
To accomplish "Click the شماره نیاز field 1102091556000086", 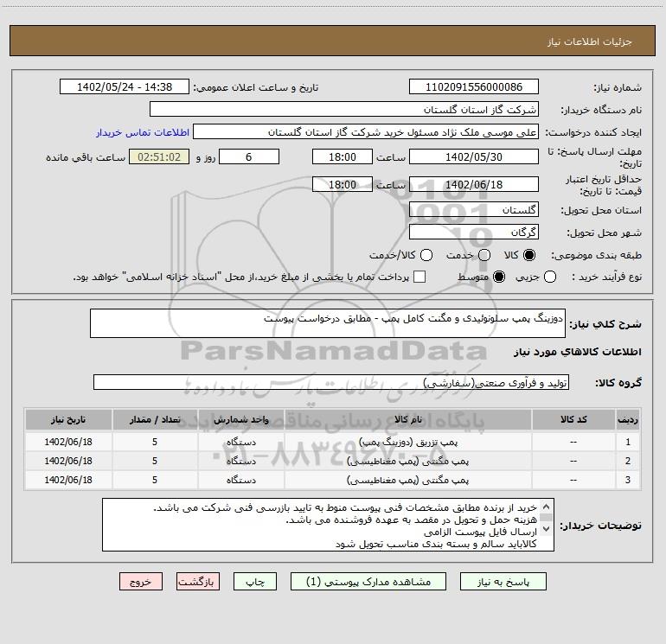I will pos(474,87).
